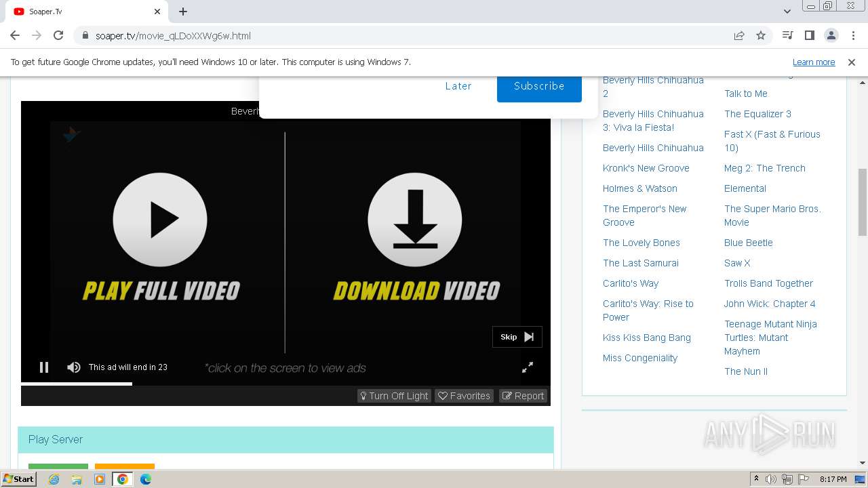Share this page via the address bar icon
868x488 pixels.
tap(739, 36)
